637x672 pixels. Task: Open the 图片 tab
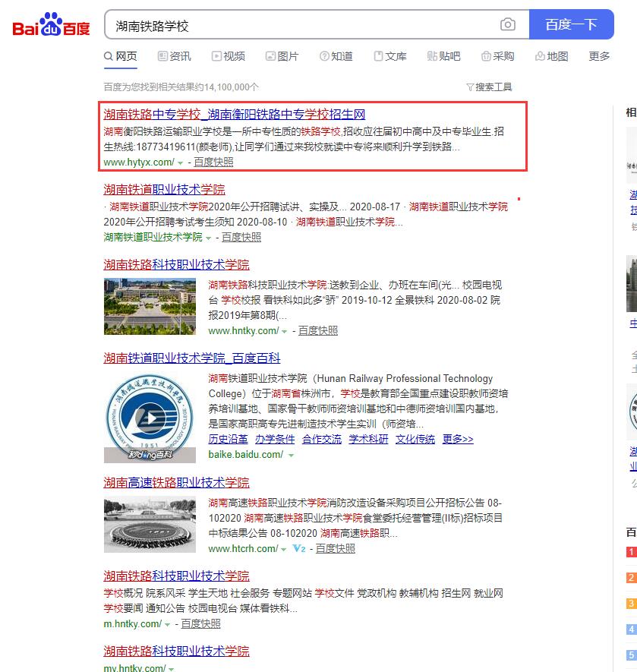(x=282, y=56)
